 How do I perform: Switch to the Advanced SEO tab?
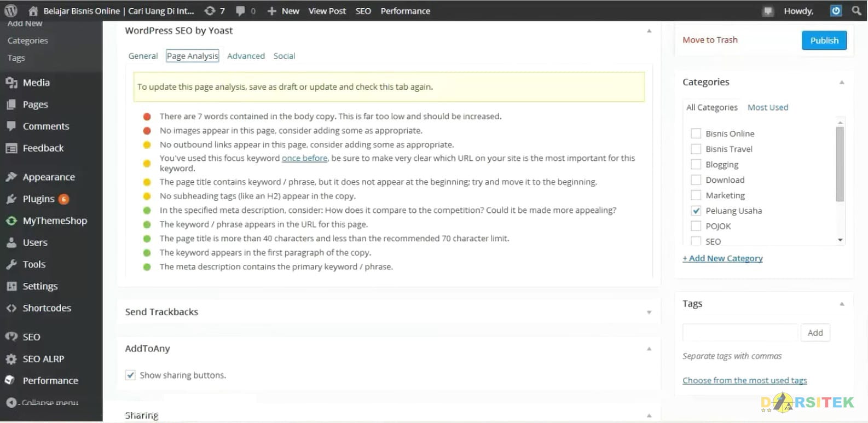pos(246,56)
